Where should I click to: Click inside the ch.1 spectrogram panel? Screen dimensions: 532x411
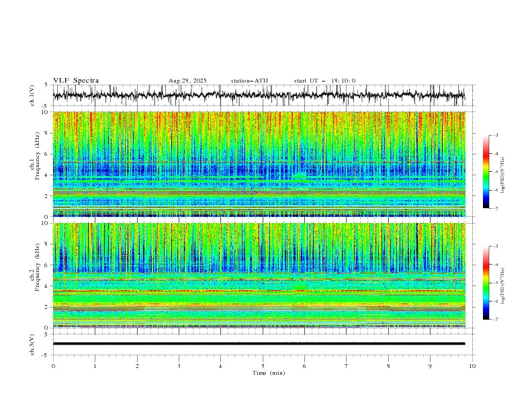259,164
